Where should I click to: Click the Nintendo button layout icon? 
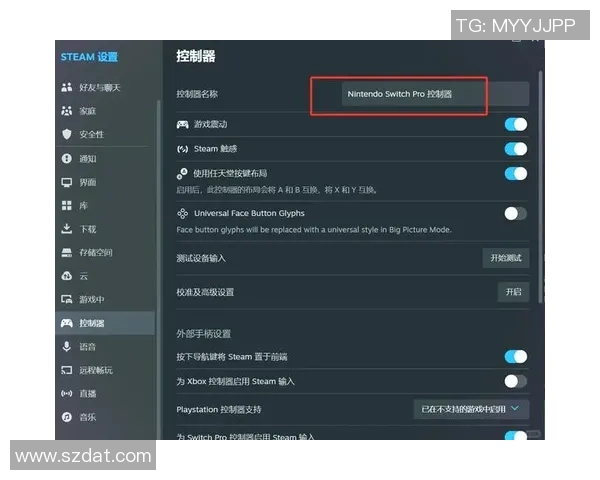(x=182, y=173)
